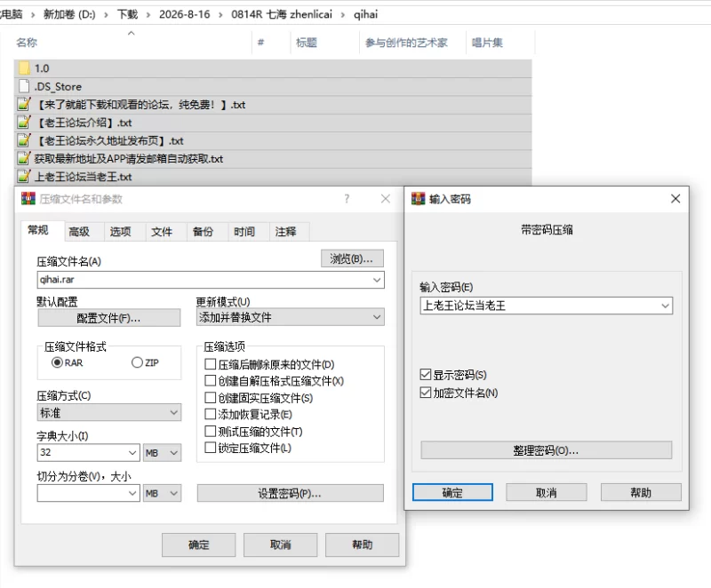Close the 压缩文件名和参数 dialog
The height and width of the screenshot is (588, 711).
[386, 198]
